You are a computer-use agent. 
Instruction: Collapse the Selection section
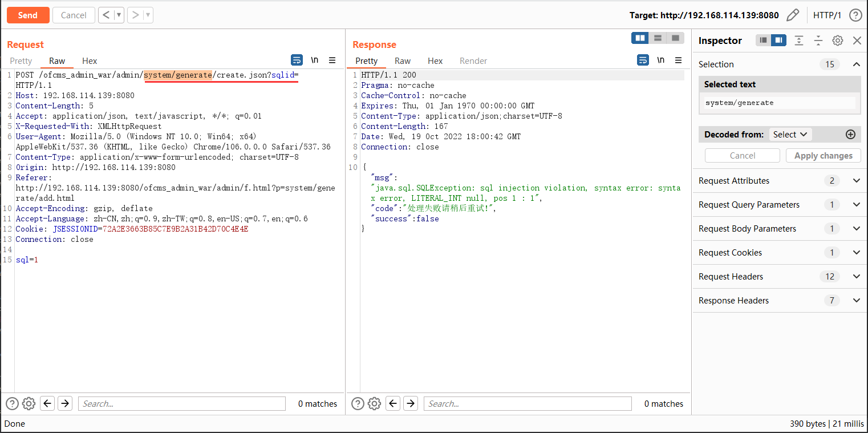tap(857, 64)
